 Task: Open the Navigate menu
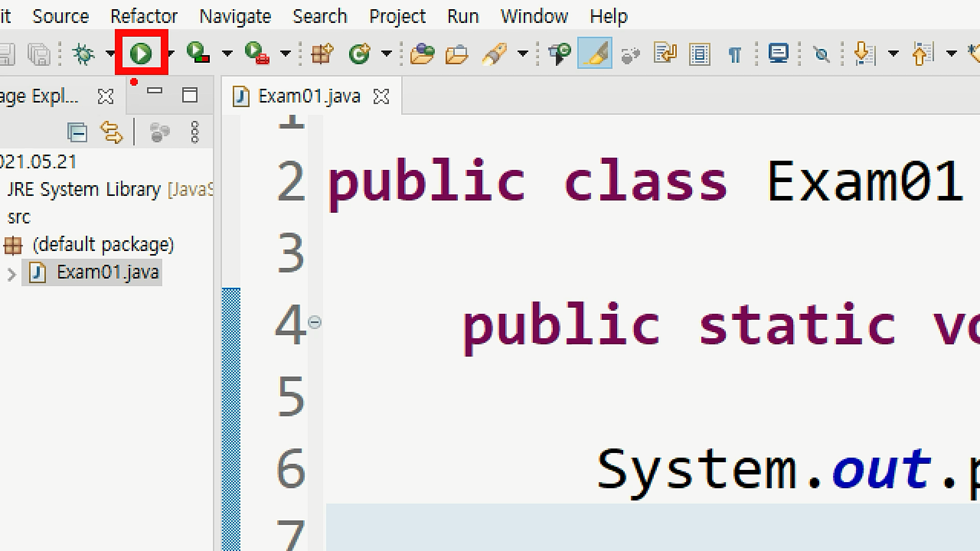(235, 16)
